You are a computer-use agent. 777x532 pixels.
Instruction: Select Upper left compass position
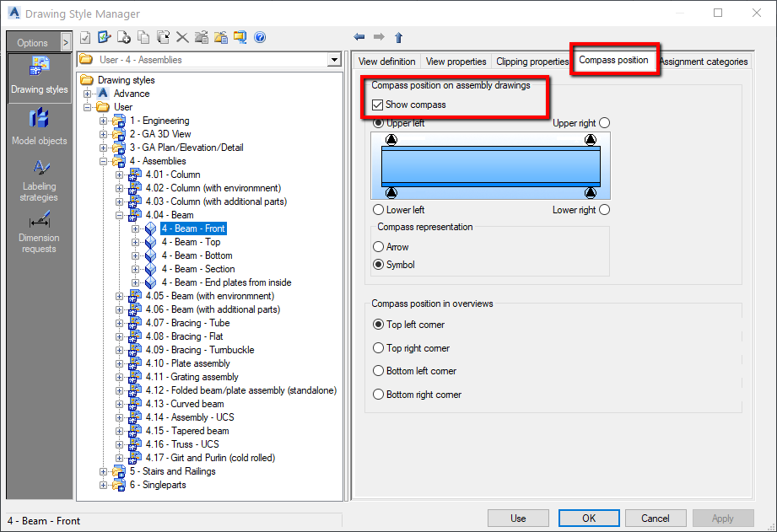378,122
